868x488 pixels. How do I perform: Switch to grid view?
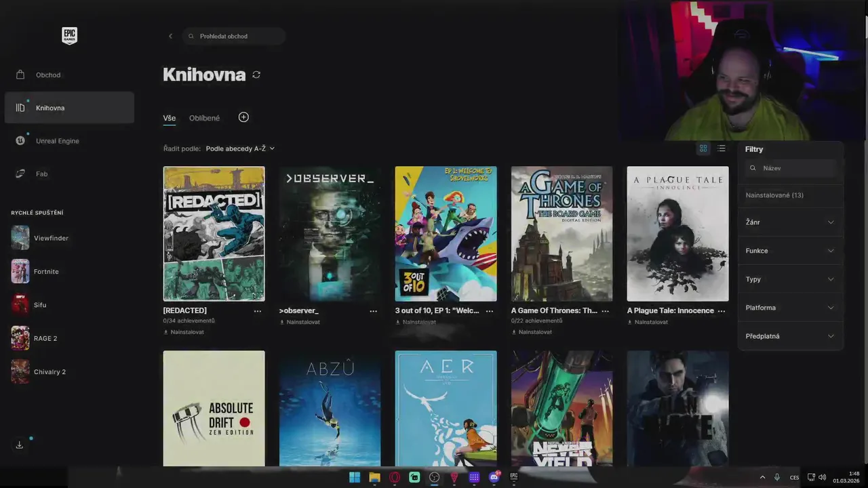tap(703, 148)
